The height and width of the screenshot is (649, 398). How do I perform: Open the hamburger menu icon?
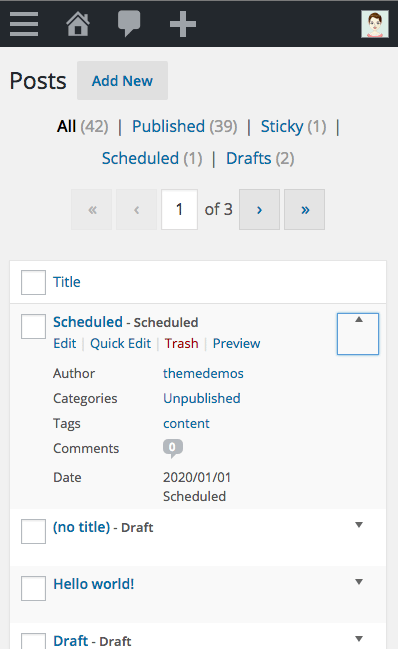coord(24,24)
